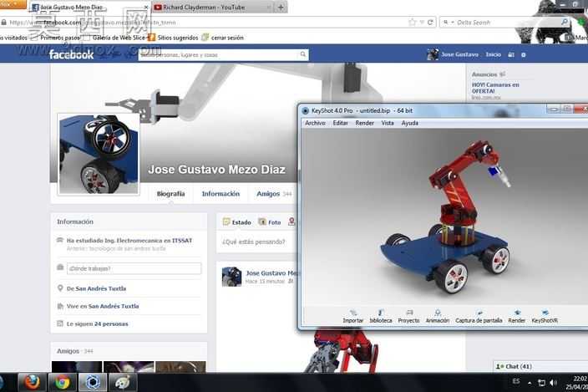Open the 'Vive en San Andrés Tuxtla' link
This screenshot has height=392, width=588.
point(114,306)
